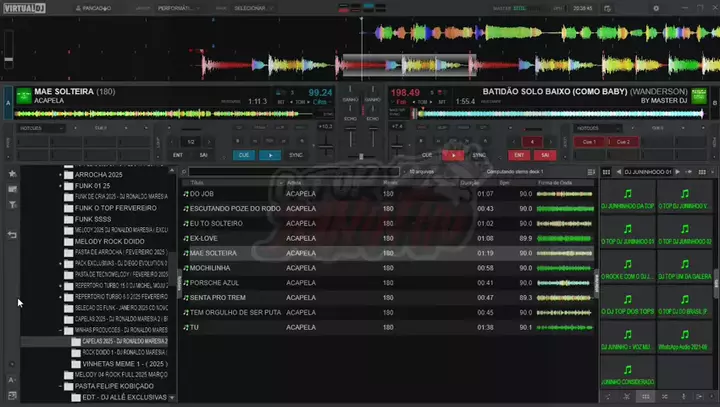720x407 pixels.
Task: Play the left deck with the blue play button
Action: coord(270,155)
